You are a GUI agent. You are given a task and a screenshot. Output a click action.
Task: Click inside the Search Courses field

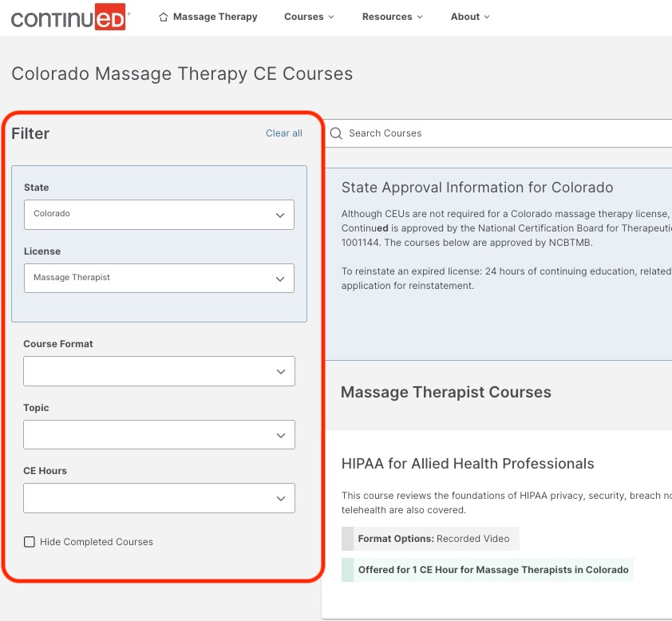pyautogui.click(x=439, y=133)
